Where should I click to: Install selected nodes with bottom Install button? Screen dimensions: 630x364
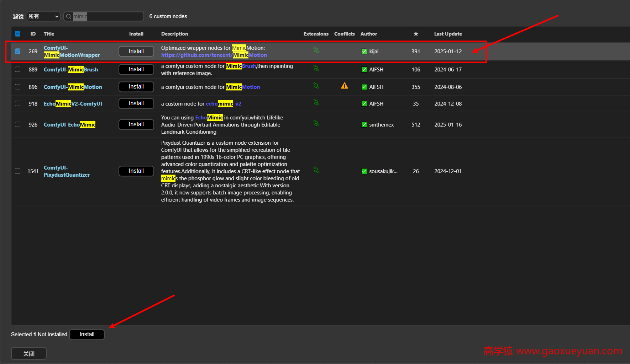pos(87,334)
